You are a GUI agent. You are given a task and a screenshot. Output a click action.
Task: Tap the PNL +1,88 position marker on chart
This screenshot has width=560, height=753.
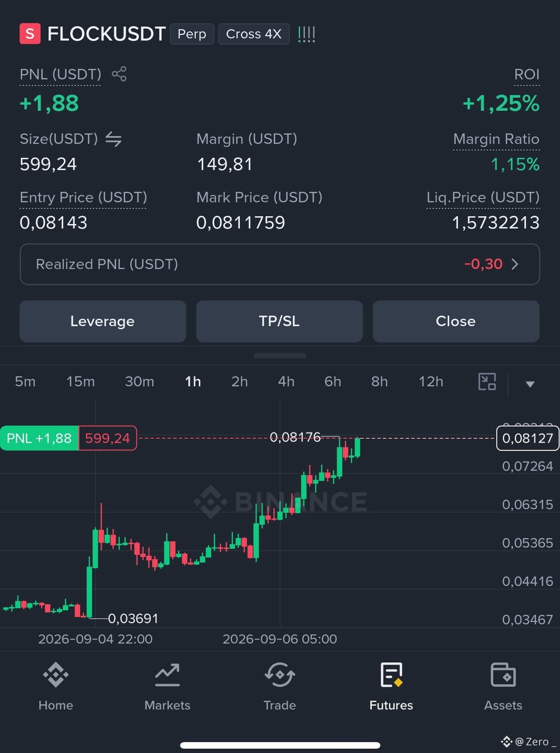point(39,438)
